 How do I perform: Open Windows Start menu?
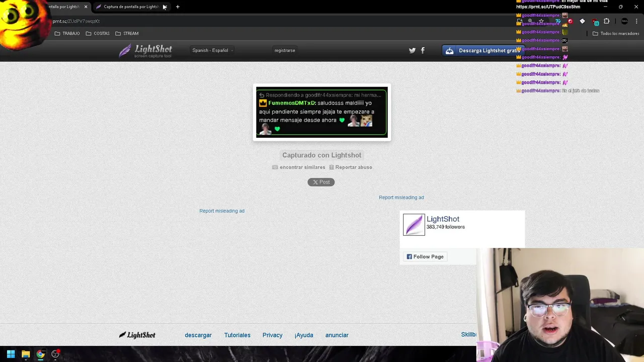click(x=11, y=354)
